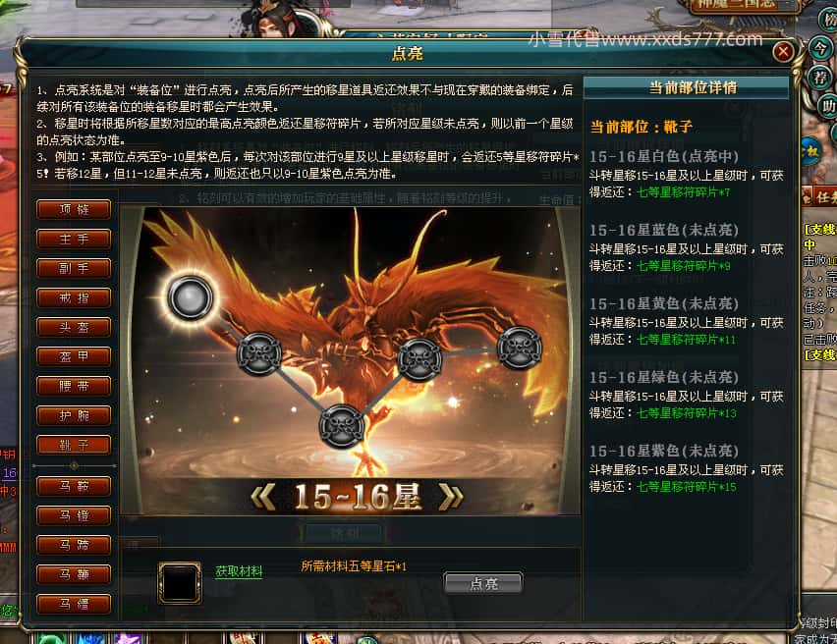The image size is (837, 644).
Task: Select the 腰带 belt slot tab
Action: pyautogui.click(x=74, y=386)
